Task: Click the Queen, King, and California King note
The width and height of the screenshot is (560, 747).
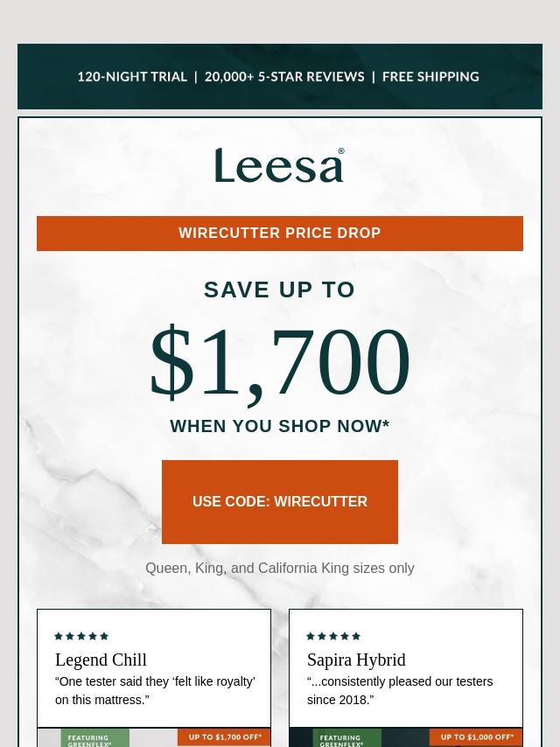Action: point(280,568)
